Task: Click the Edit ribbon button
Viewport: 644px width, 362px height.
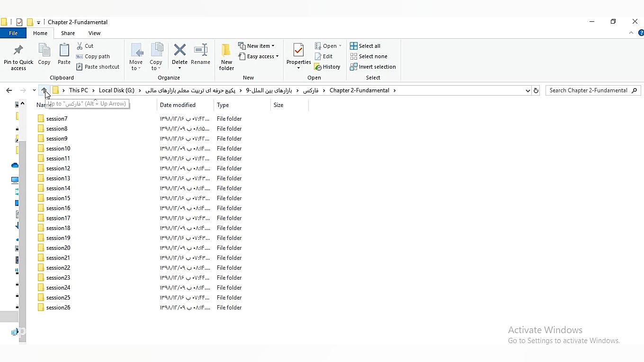Action: click(324, 56)
